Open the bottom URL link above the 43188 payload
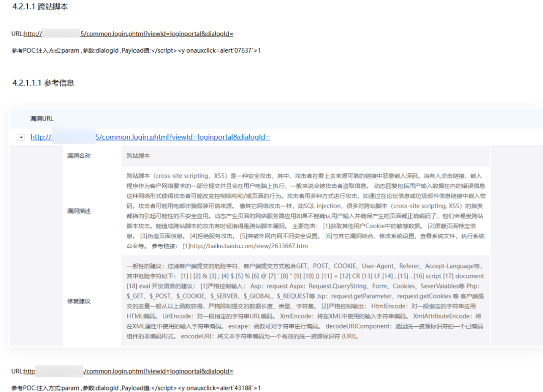This screenshot has width=543, height=392. pos(129,371)
